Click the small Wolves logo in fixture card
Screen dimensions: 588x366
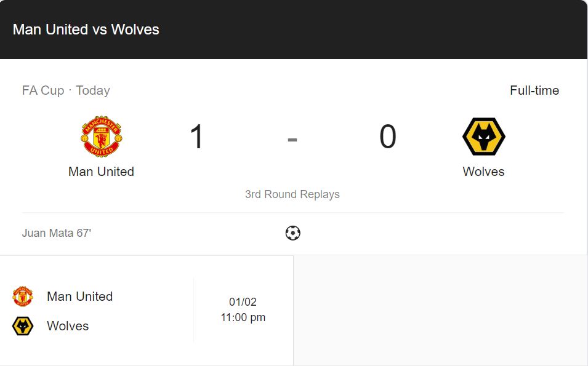coord(23,326)
